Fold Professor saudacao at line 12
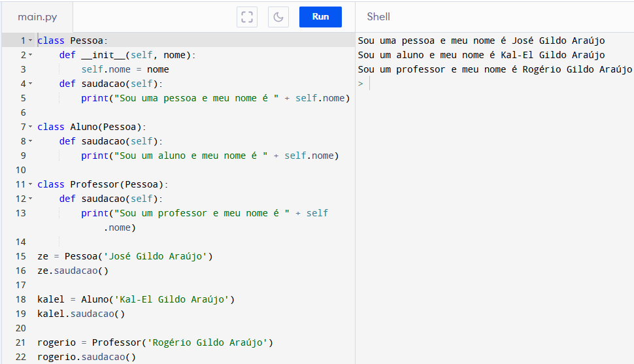The width and height of the screenshot is (634, 364). pyautogui.click(x=30, y=199)
